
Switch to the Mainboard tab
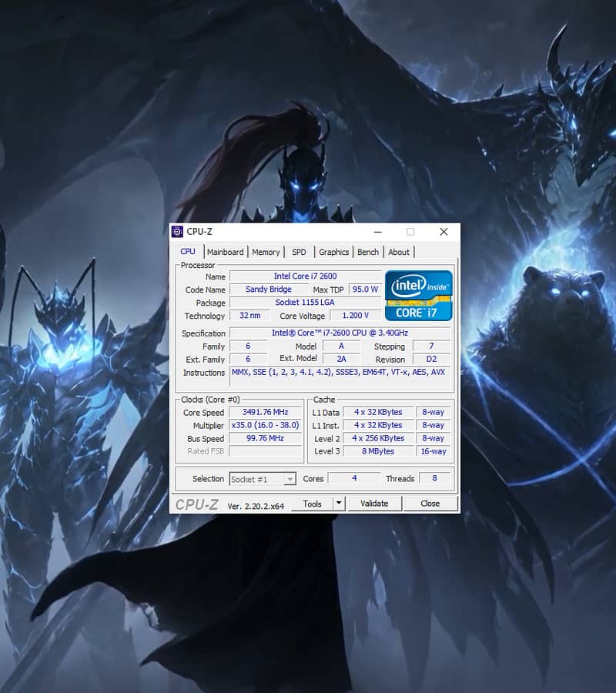(225, 252)
